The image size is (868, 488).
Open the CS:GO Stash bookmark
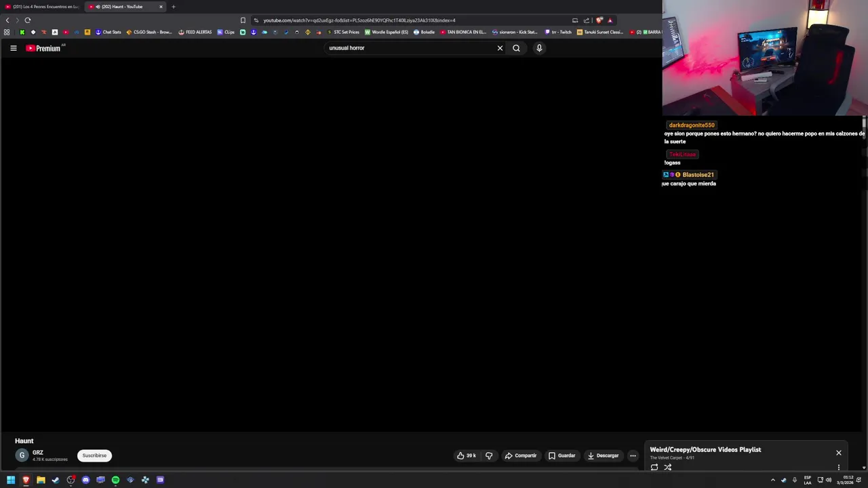coord(149,32)
